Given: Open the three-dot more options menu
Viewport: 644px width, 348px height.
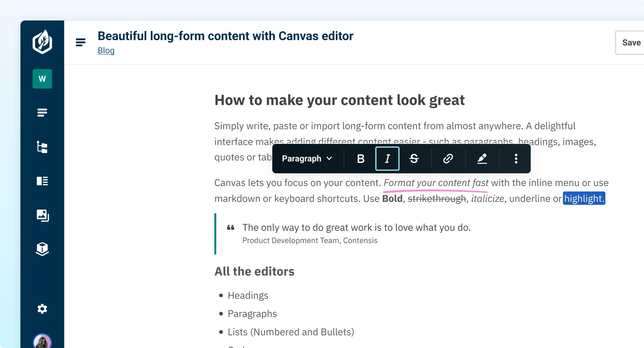Looking at the screenshot, I should (x=516, y=158).
